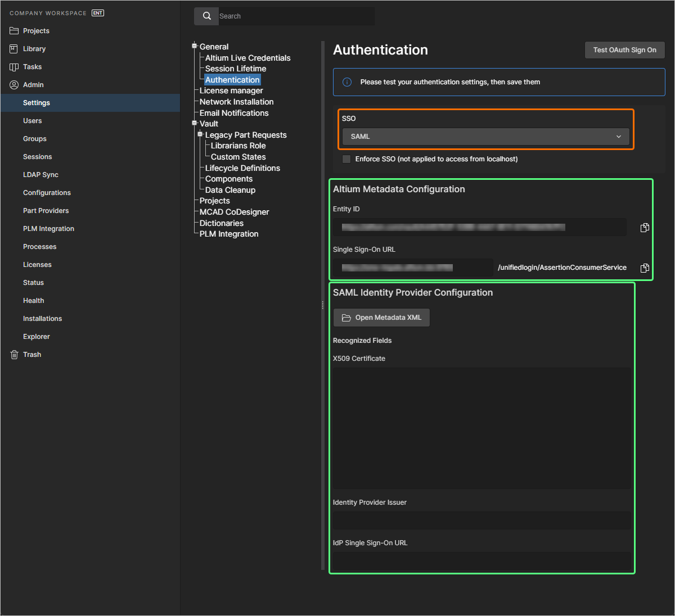Click the vertical panel splitter handle
The height and width of the screenshot is (616, 675).
coord(323,305)
